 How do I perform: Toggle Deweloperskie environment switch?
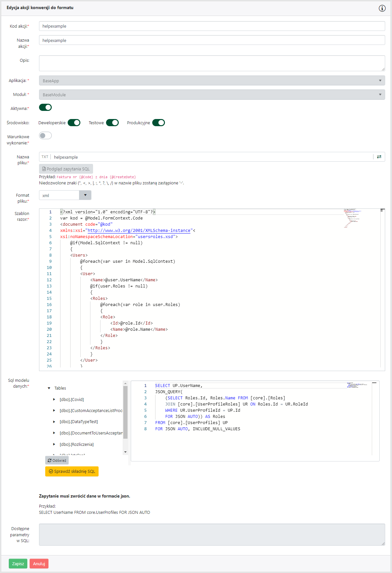[x=74, y=123]
